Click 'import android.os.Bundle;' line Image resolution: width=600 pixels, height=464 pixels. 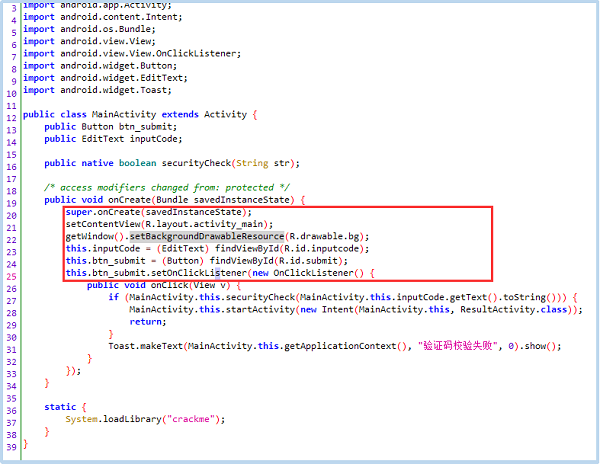click(x=89, y=29)
